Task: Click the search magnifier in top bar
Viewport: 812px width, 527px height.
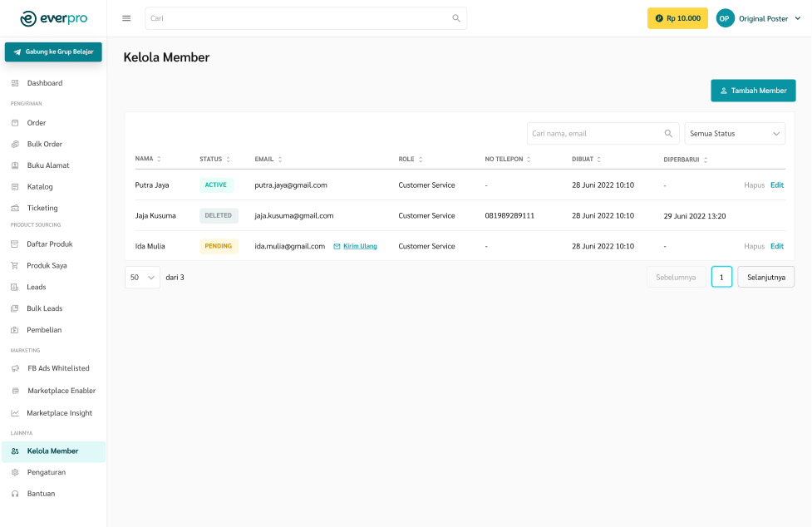Action: pos(456,18)
